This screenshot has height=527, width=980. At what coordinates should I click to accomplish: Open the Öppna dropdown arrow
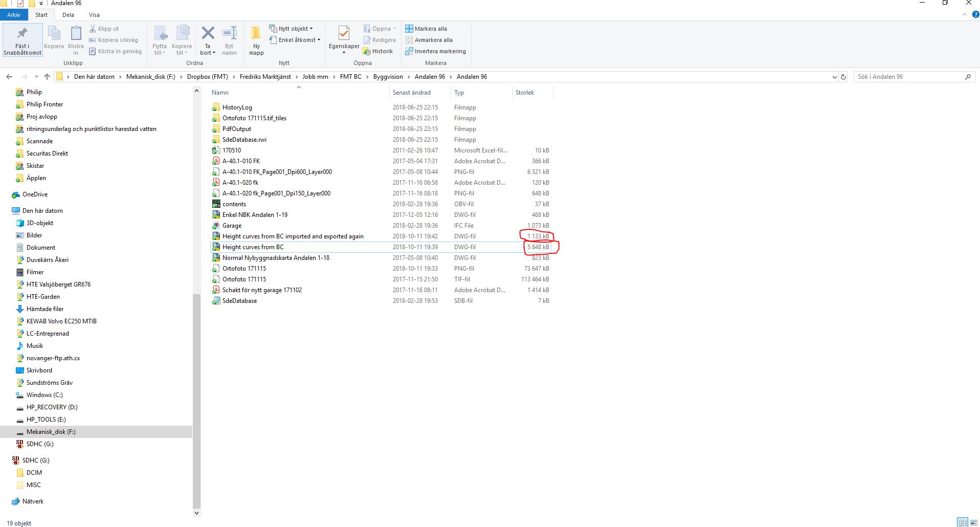pos(394,29)
